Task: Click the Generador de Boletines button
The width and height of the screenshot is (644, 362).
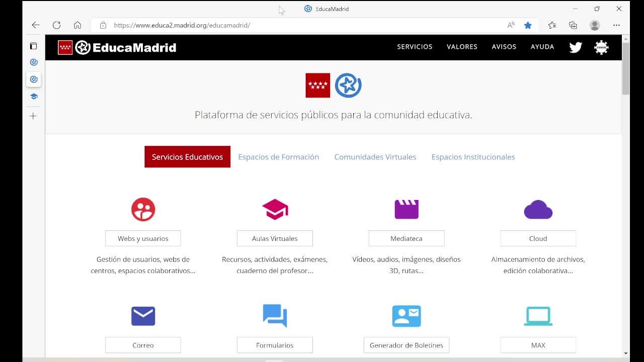Action: pos(407,345)
